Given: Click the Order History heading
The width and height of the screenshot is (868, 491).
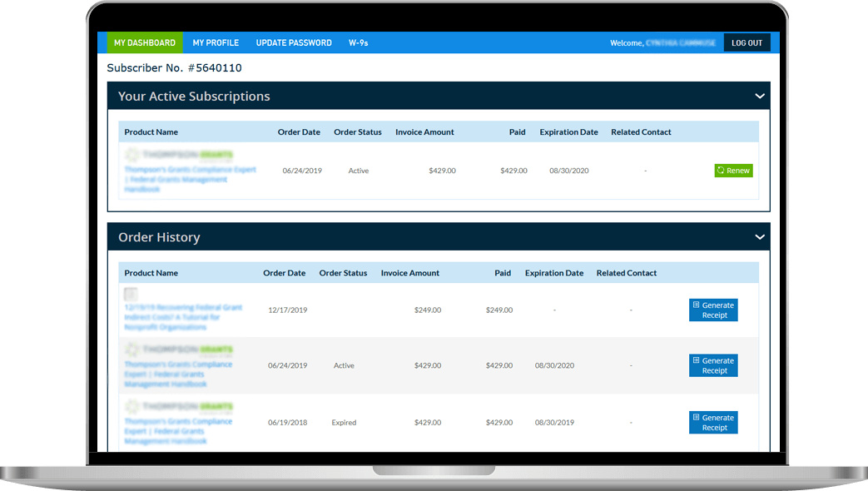Looking at the screenshot, I should (160, 237).
